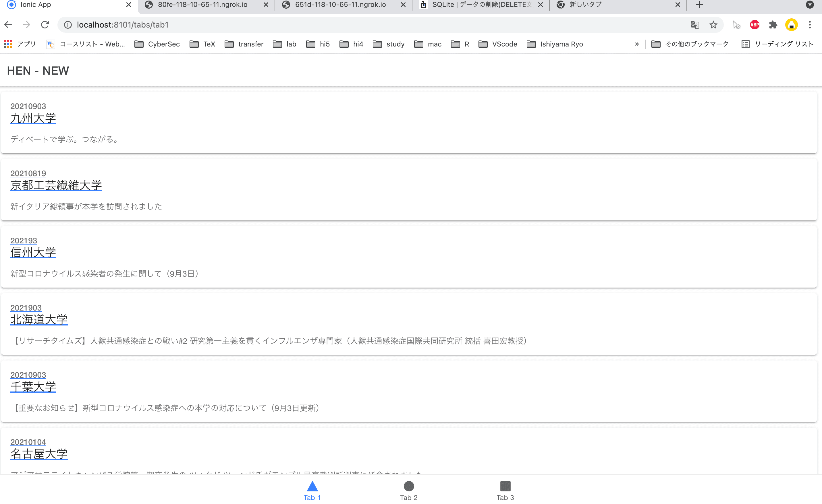Select text 新イタリア総領事が本学を訪問されました

86,207
